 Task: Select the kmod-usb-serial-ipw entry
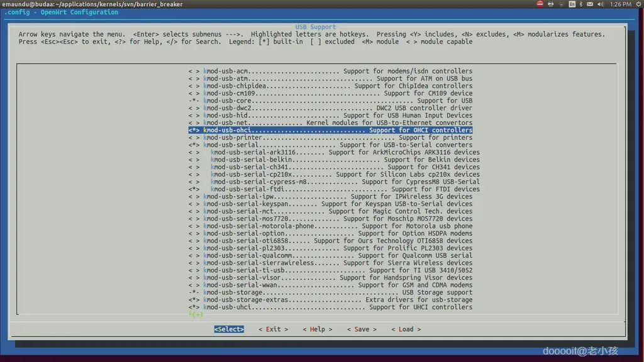click(x=330, y=197)
